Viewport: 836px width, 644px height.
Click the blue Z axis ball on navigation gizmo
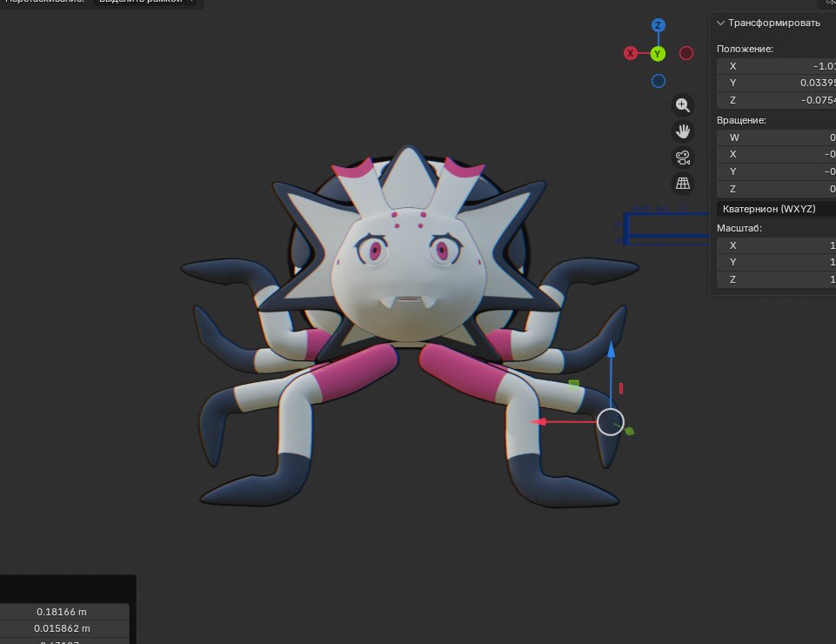tap(658, 25)
